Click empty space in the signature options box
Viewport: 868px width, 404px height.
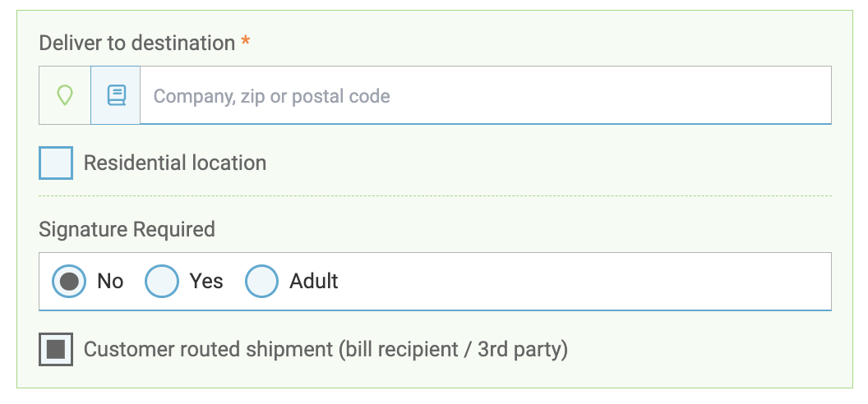[575, 282]
